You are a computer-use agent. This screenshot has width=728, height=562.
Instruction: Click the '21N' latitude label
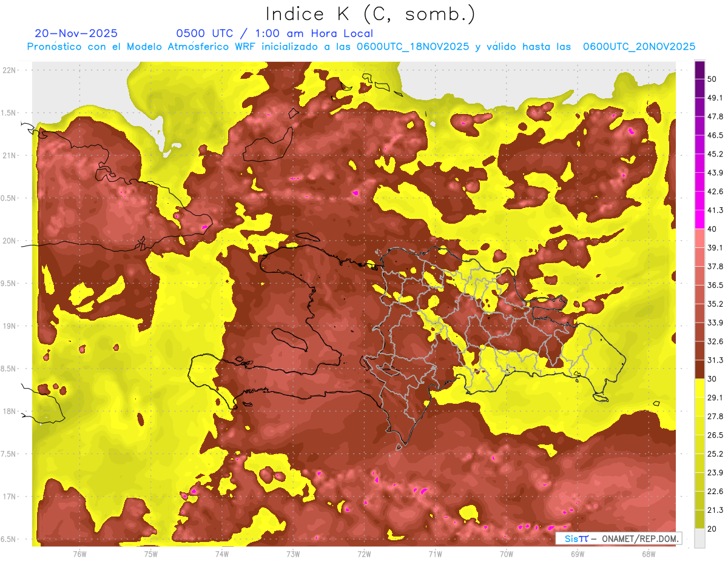pos(10,155)
